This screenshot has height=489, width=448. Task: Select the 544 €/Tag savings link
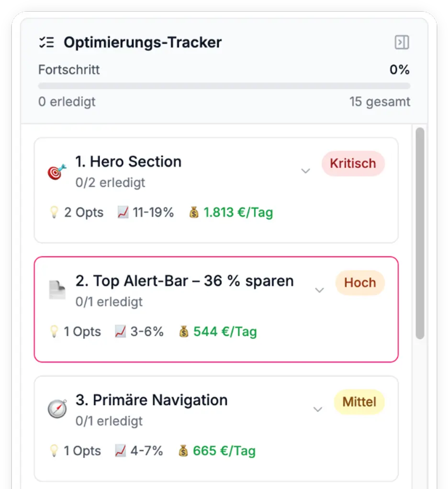click(226, 331)
